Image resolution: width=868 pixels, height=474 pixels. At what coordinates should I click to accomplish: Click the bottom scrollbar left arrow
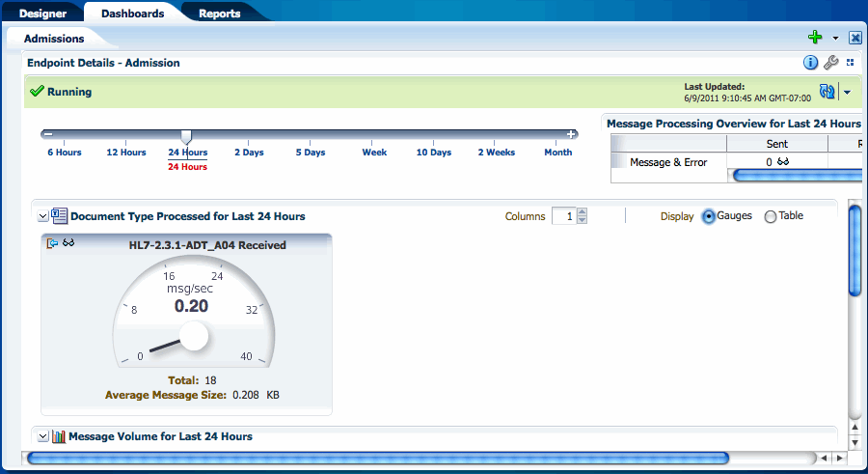click(x=825, y=458)
